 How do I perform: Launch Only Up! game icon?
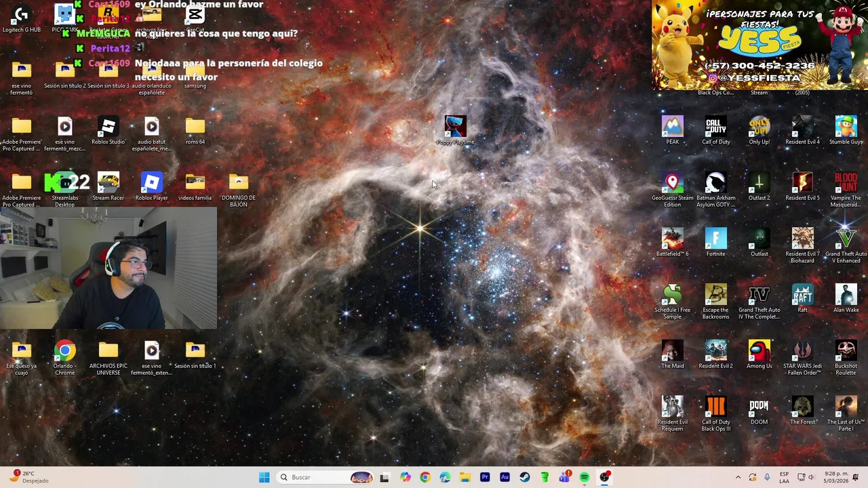pos(759,131)
